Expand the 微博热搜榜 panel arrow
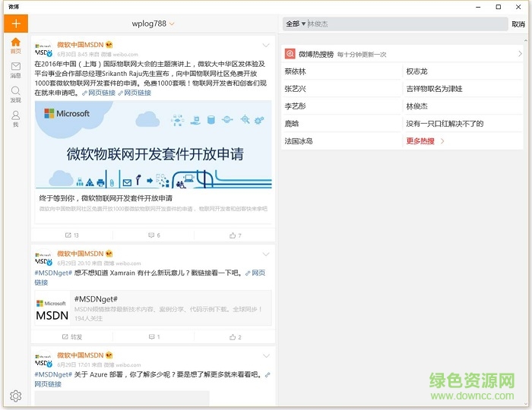The height and width of the screenshot is (410, 532). tap(520, 54)
